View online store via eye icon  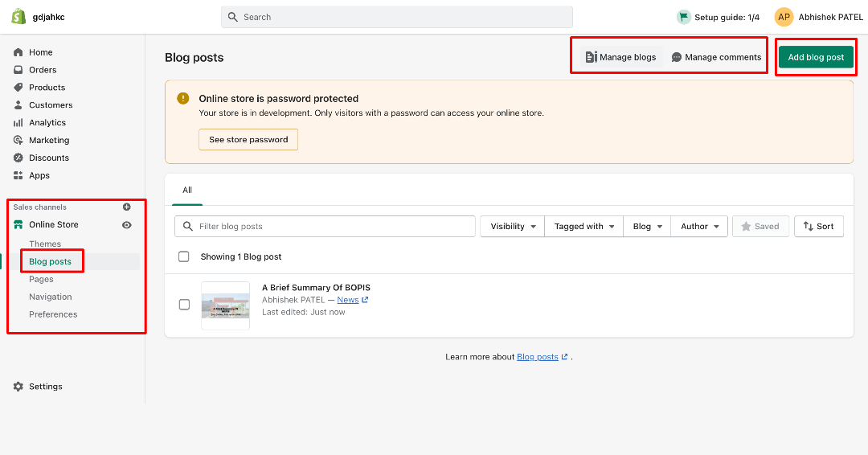[x=127, y=225]
